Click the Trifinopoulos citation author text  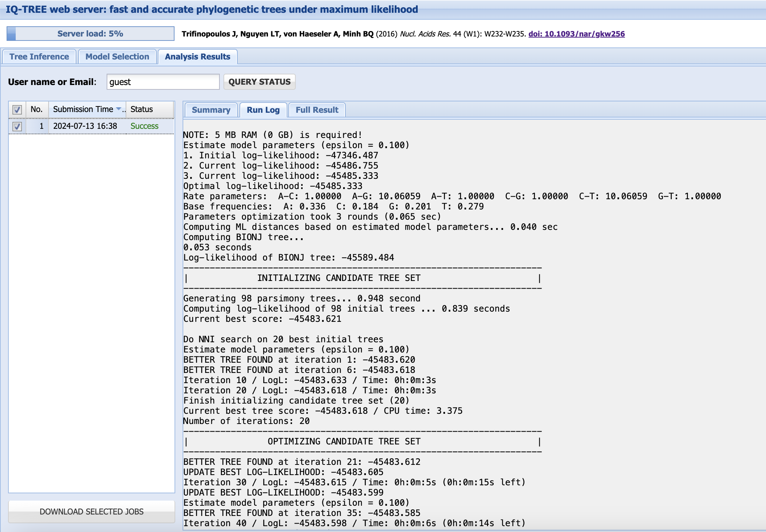pyautogui.click(x=278, y=34)
